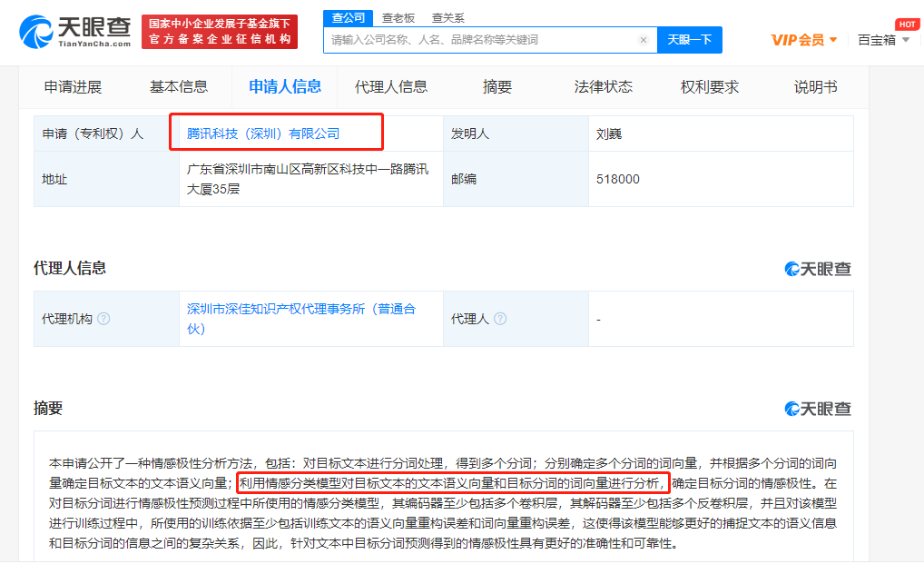Switch to 查关系 search tab
924x564 pixels.
(x=447, y=18)
